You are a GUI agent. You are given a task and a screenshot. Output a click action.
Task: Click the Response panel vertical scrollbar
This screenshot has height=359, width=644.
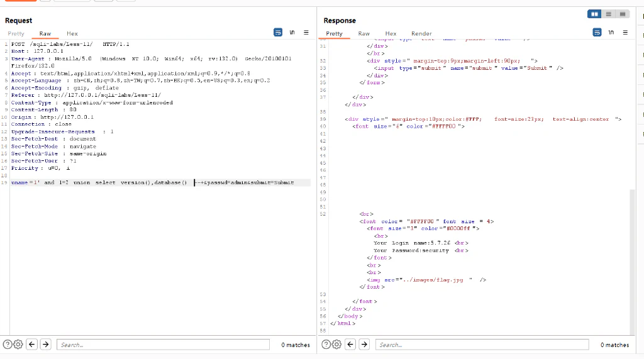pos(633,262)
